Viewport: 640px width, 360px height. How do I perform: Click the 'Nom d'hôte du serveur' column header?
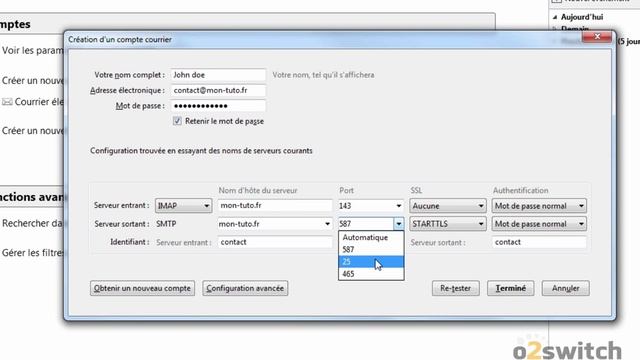[258, 191]
